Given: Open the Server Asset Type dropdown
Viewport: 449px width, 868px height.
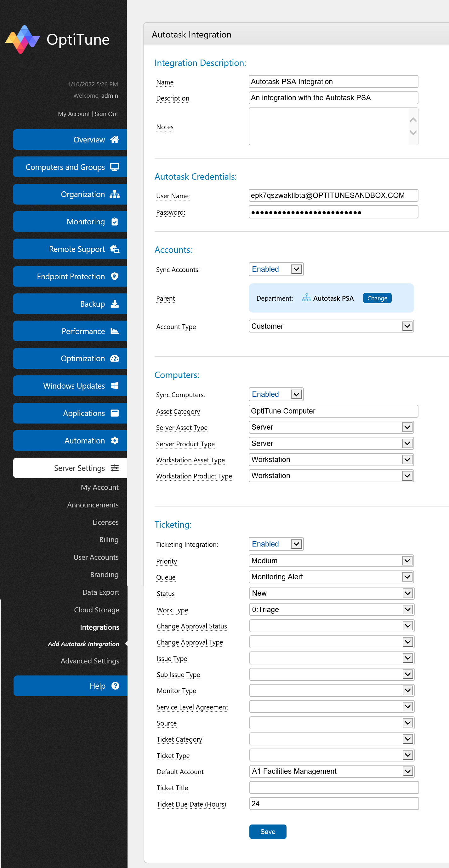Looking at the screenshot, I should pos(331,427).
